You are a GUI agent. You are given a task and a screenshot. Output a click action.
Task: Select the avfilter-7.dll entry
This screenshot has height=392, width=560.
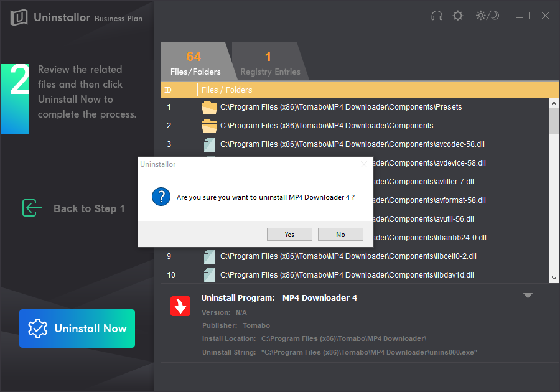coord(424,181)
